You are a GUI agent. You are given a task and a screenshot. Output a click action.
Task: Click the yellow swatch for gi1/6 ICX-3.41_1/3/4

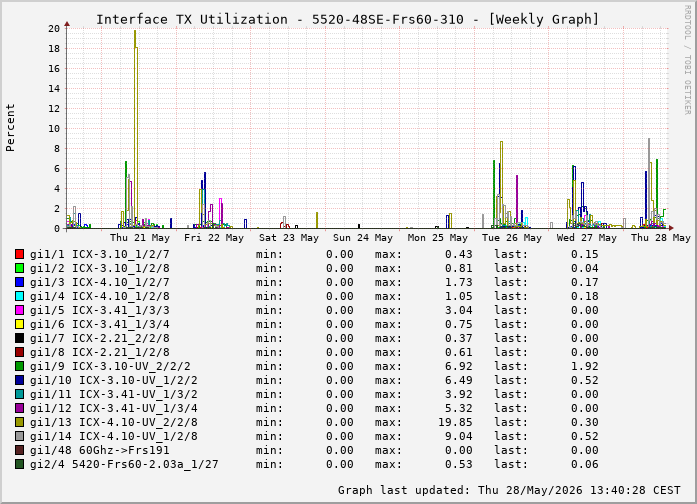tap(19, 324)
